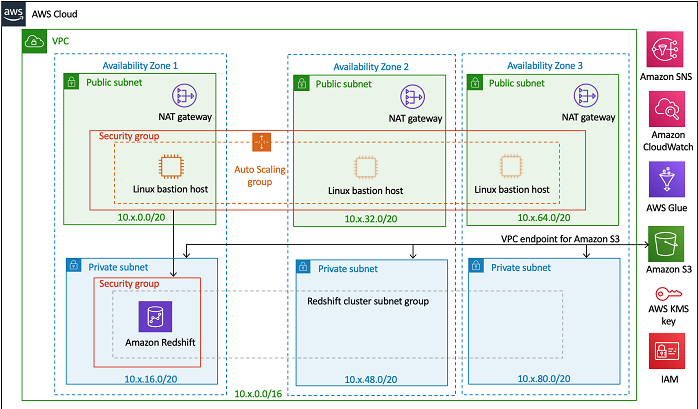The width and height of the screenshot is (698, 409).
Task: Click lock icon of Zone 3 public subnet
Action: point(475,83)
